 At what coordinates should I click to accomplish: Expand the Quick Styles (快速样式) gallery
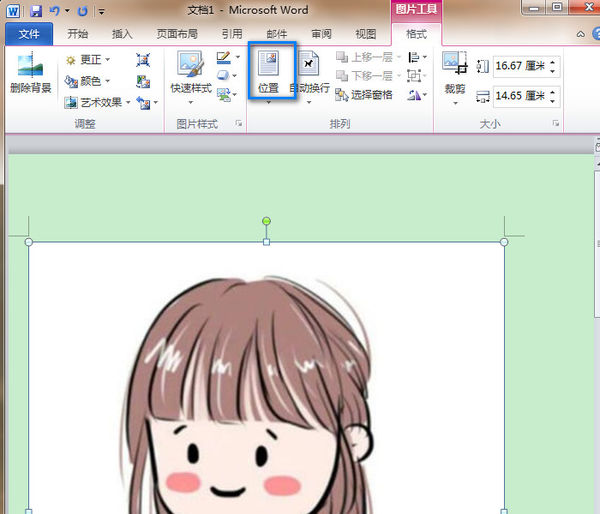coord(188,75)
